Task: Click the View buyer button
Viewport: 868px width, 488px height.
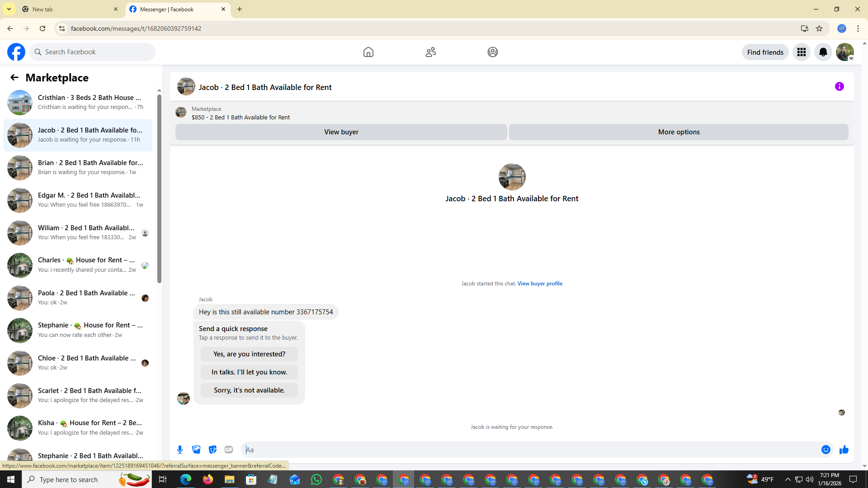Action: coord(341,132)
